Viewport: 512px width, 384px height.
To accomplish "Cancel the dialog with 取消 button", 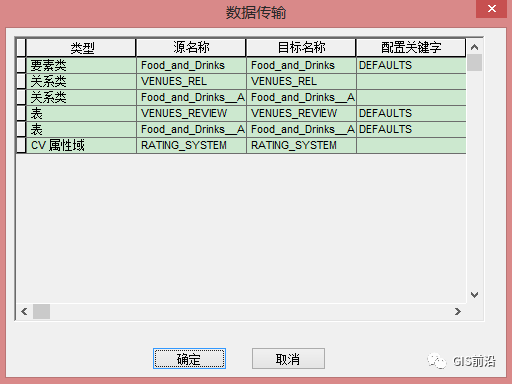I will point(288,359).
